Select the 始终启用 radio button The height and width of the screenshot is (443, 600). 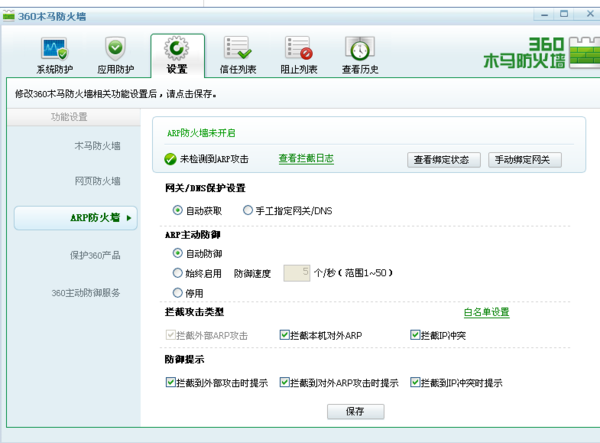pyautogui.click(x=177, y=273)
